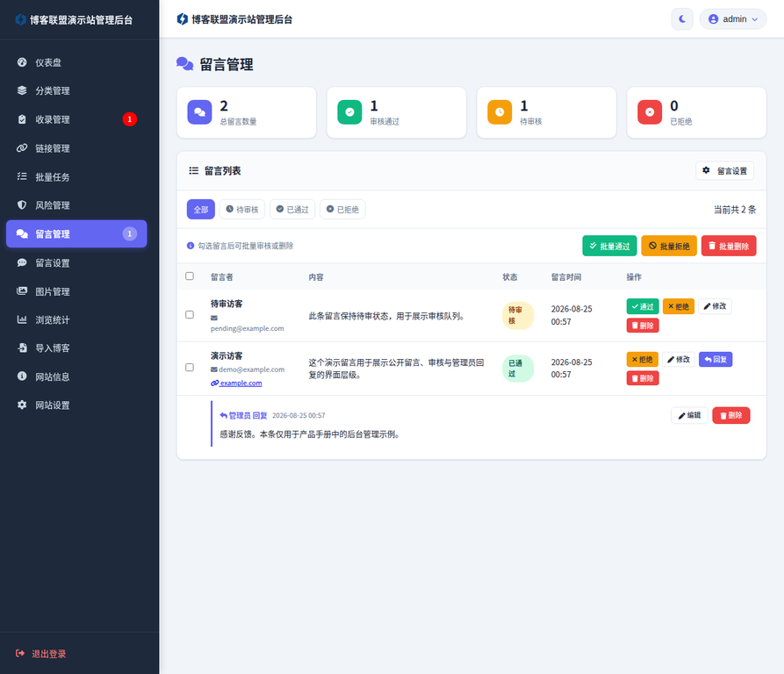Screen dimensions: 784x674
Task: Click the badge count on 留言管理
Action: click(130, 233)
